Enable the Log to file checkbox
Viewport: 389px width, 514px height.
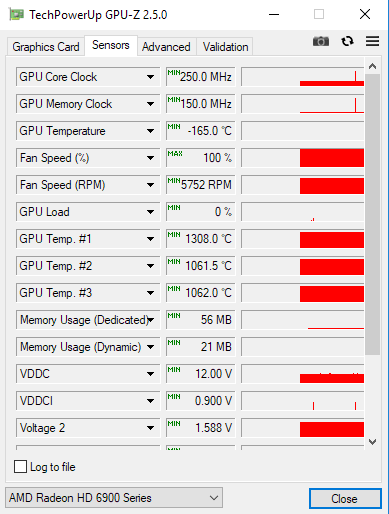pyautogui.click(x=20, y=467)
